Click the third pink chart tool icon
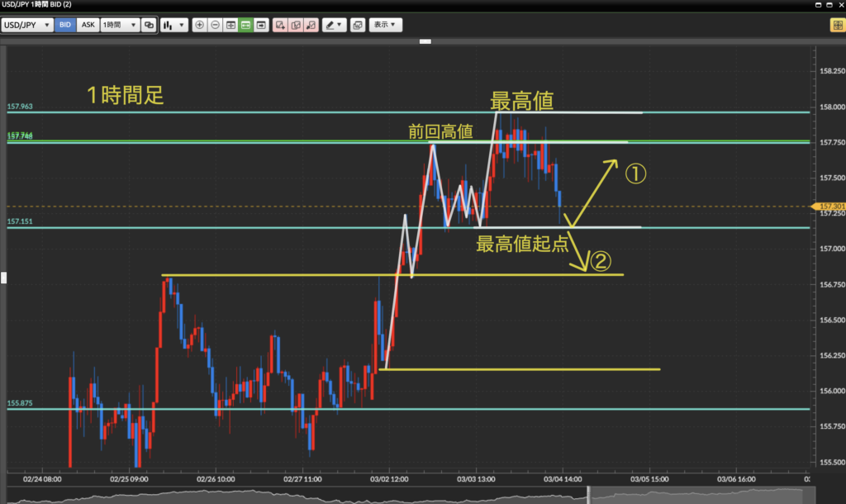Viewport: 846px width, 504px height. (311, 26)
